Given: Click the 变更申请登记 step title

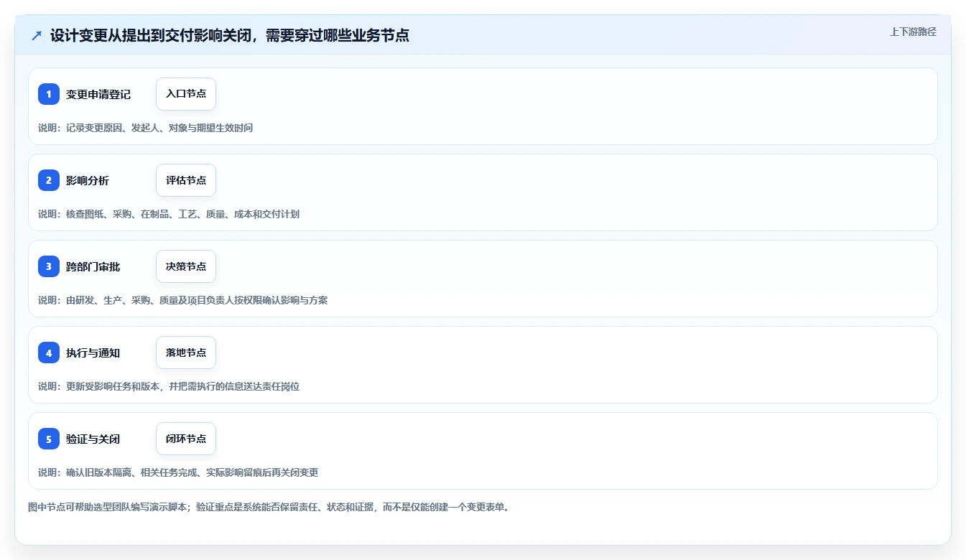Looking at the screenshot, I should (98, 94).
